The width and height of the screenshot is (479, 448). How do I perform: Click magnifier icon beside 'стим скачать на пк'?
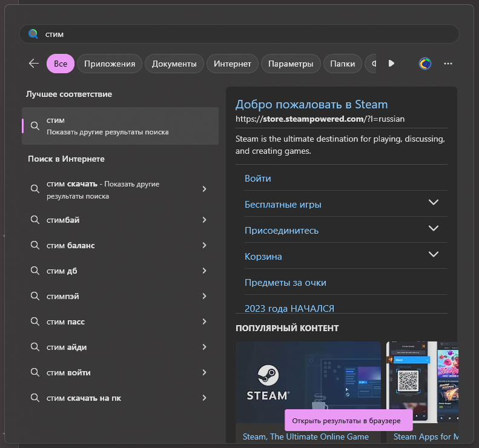(x=35, y=398)
